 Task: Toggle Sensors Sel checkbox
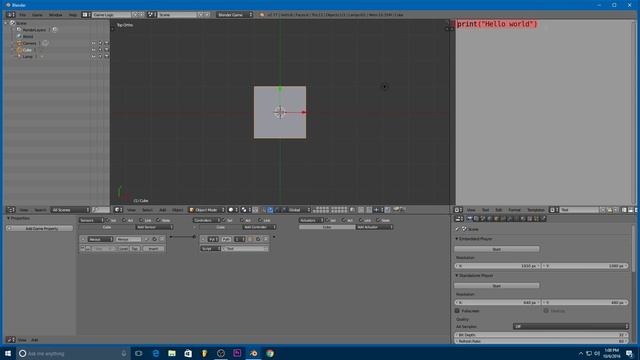[x=108, y=220]
